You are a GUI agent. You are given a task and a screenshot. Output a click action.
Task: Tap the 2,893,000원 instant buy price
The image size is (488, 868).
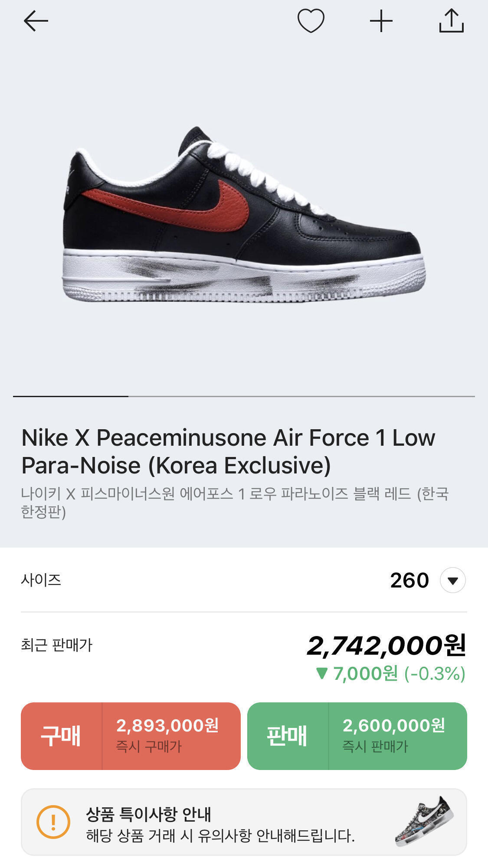point(167,726)
